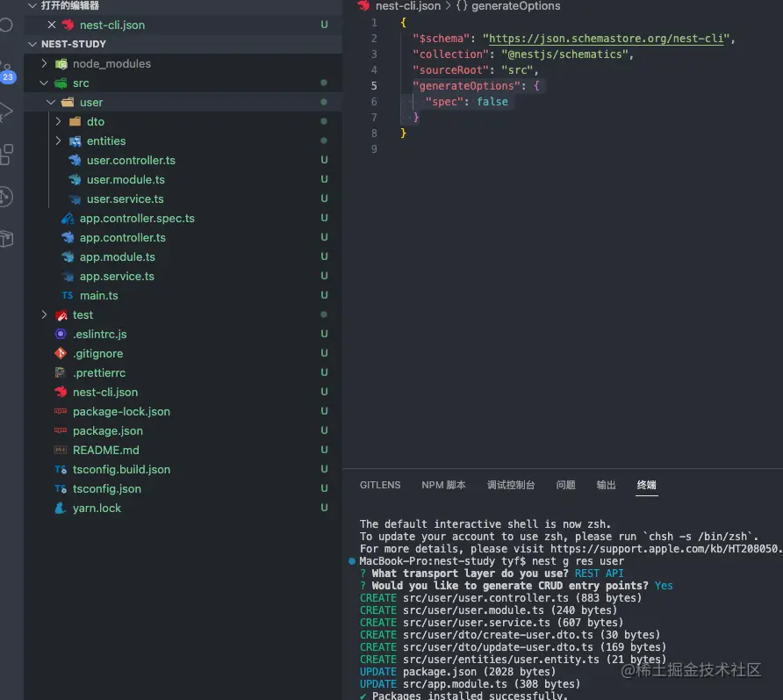Click the src folder icon
783x700 pixels.
coord(61,83)
